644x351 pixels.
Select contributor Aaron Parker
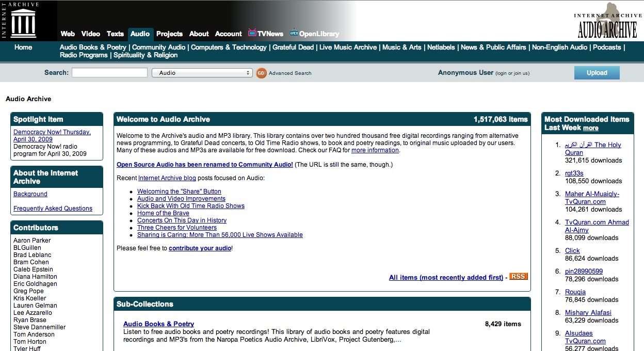32,241
